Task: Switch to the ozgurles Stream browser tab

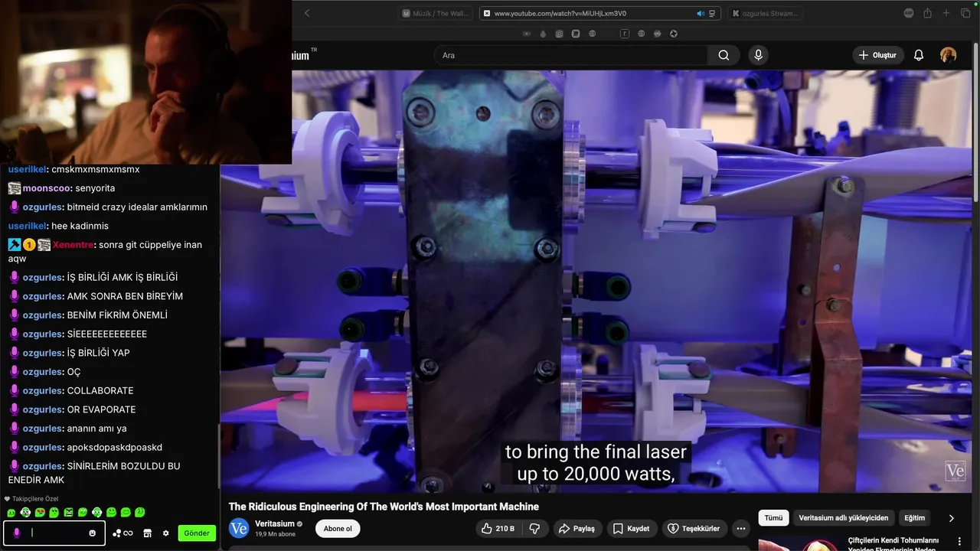Action: 765,13
